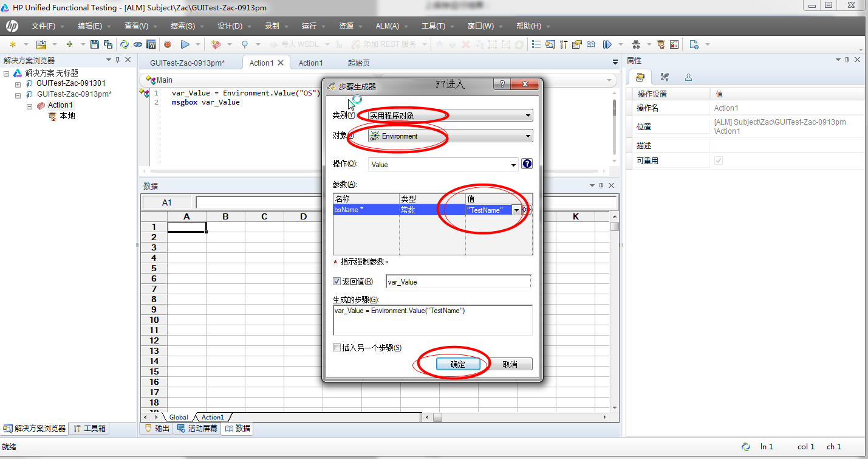This screenshot has height=459, width=868.
Task: Switch to the 起始页 tab
Action: click(x=358, y=63)
